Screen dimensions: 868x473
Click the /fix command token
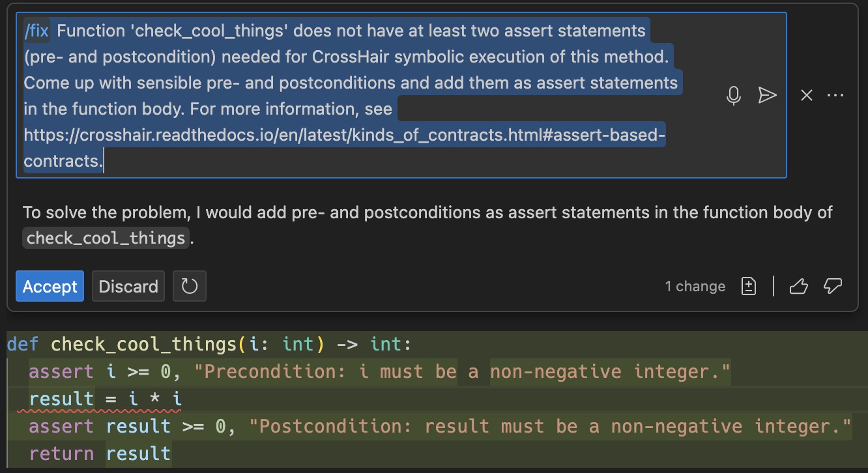pyautogui.click(x=36, y=31)
